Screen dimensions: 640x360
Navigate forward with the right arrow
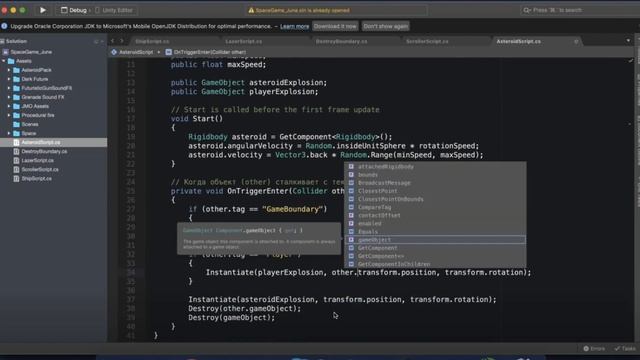click(122, 41)
